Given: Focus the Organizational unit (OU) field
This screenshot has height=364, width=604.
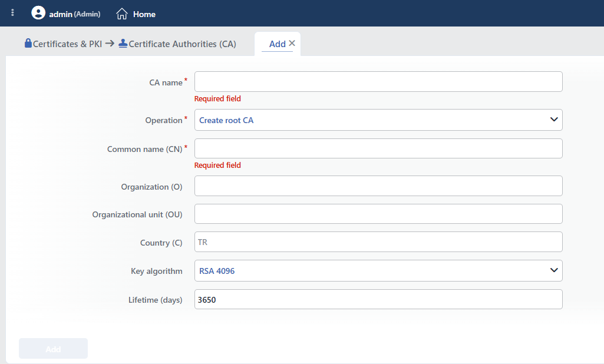Looking at the screenshot, I should (x=378, y=214).
